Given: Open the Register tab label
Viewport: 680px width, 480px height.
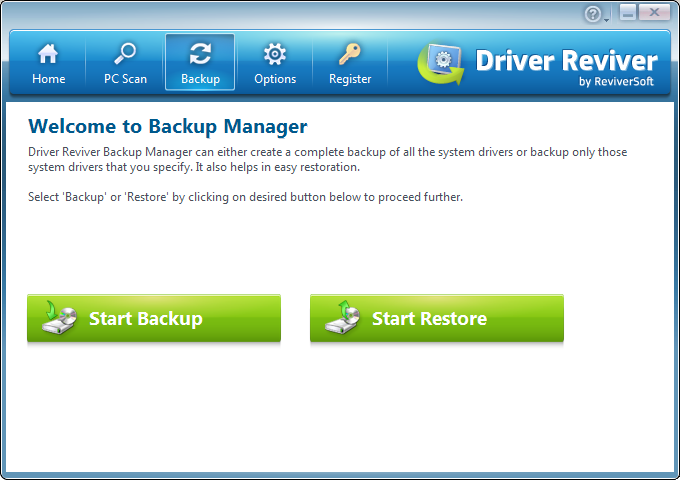Looking at the screenshot, I should 350,79.
